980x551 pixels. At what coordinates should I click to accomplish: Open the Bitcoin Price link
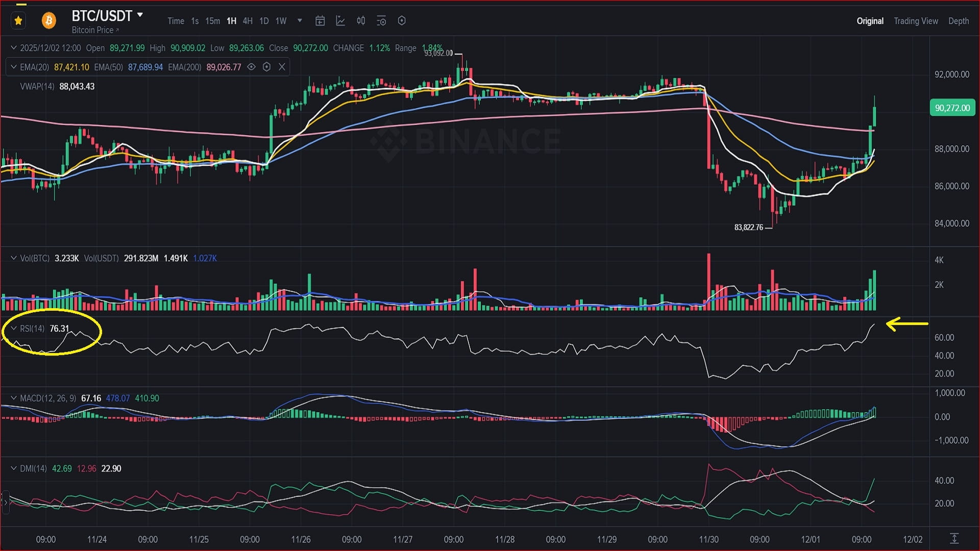coord(95,30)
